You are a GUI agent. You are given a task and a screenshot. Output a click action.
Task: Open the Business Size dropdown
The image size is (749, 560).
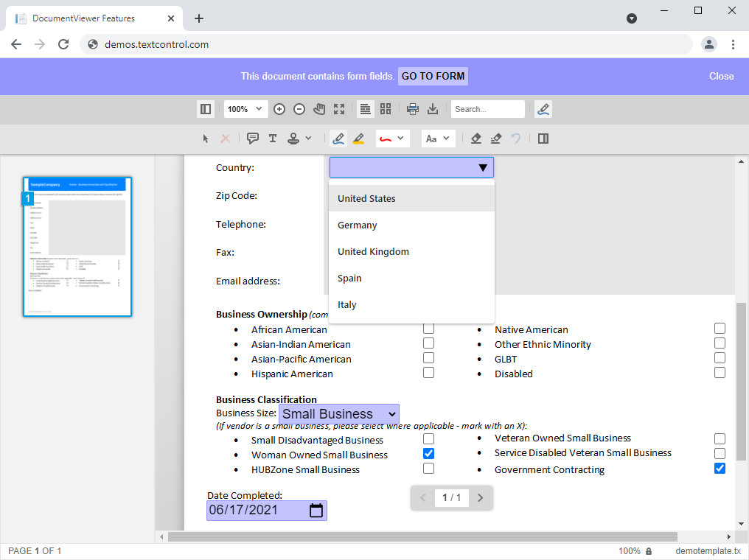pos(338,414)
